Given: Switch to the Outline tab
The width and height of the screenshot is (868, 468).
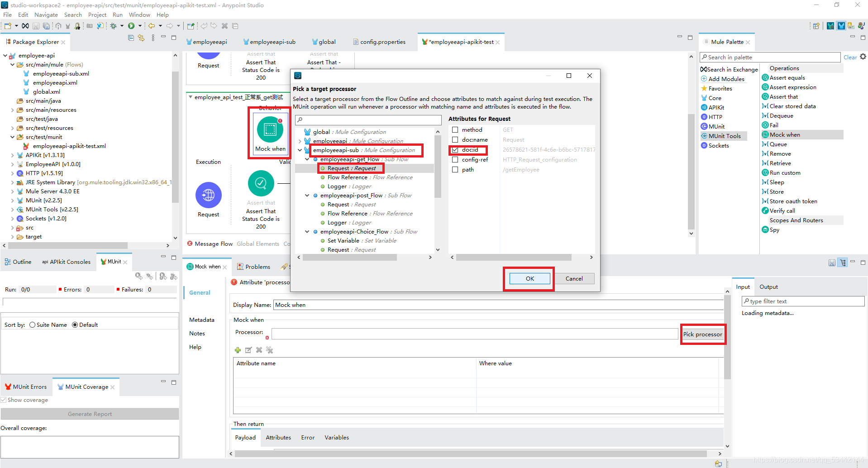Looking at the screenshot, I should [x=18, y=262].
